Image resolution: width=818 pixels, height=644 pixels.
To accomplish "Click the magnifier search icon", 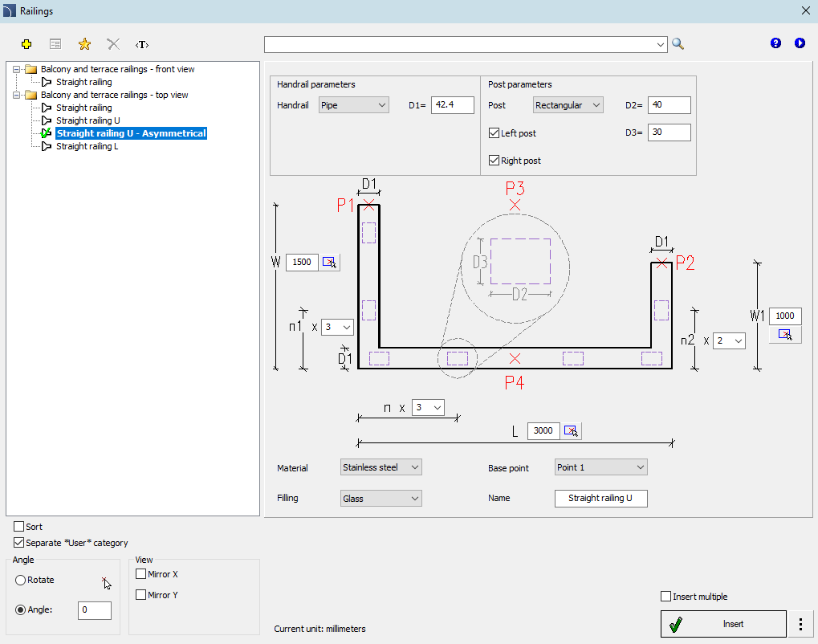I will [x=678, y=44].
